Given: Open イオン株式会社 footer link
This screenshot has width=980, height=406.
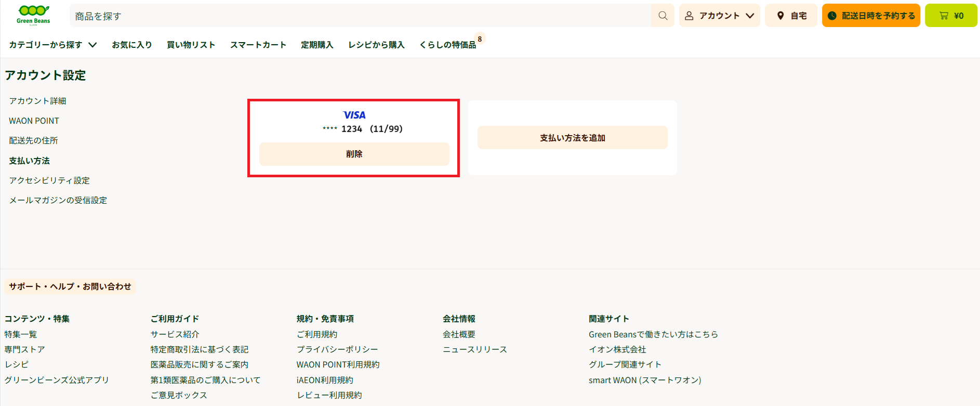Looking at the screenshot, I should 617,349.
